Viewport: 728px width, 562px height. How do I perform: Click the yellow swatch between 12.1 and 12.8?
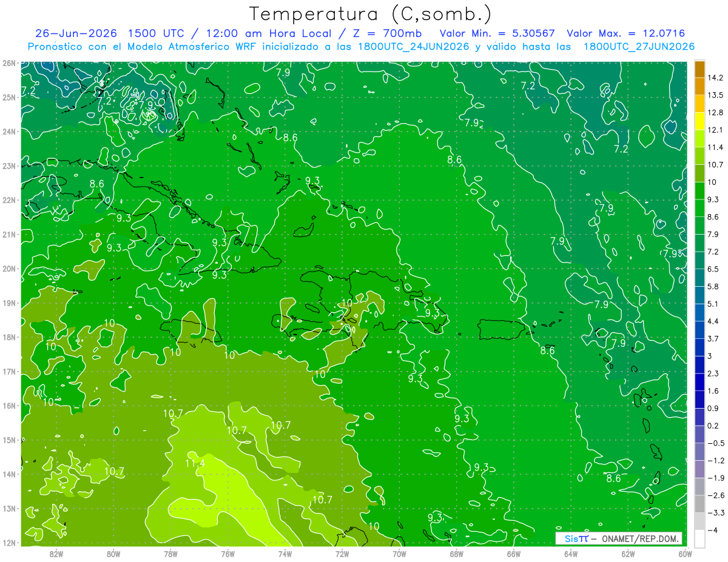(700, 121)
